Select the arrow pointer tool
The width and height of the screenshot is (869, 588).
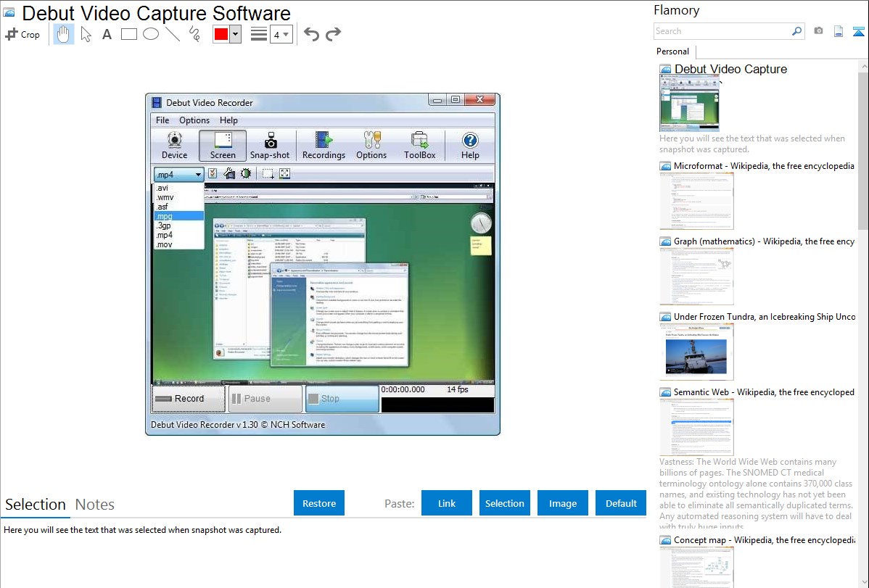[x=86, y=34]
